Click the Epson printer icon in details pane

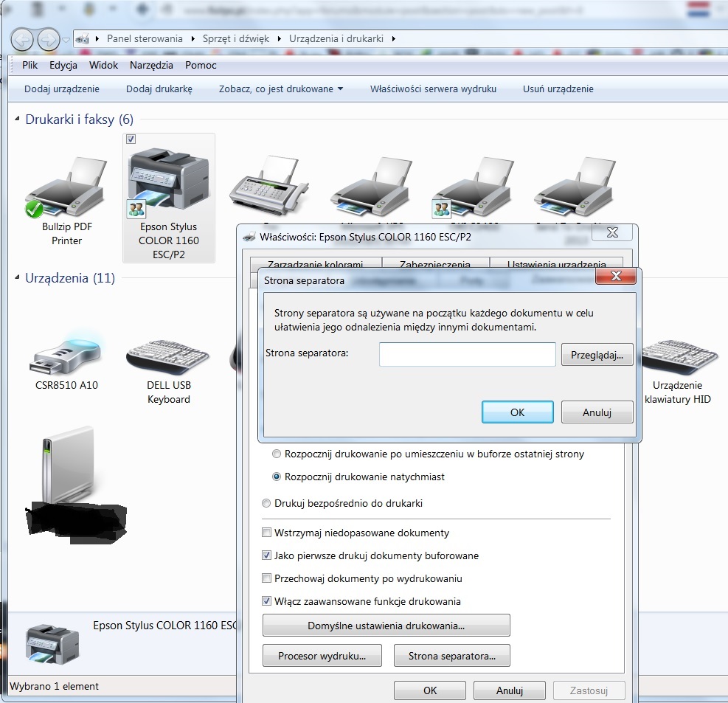(53, 643)
